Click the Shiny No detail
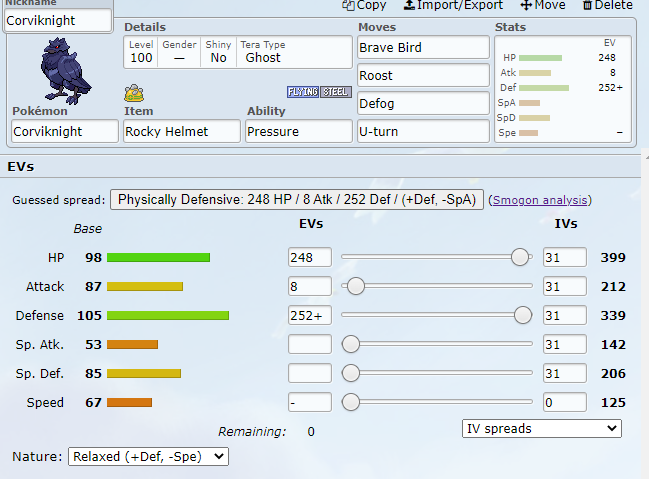The image size is (649, 479). click(219, 52)
